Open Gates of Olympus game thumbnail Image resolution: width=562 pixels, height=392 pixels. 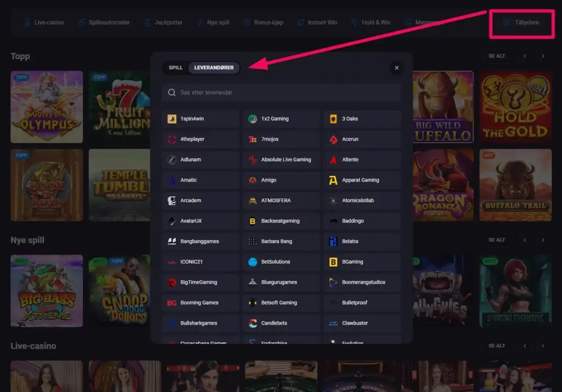(x=47, y=107)
